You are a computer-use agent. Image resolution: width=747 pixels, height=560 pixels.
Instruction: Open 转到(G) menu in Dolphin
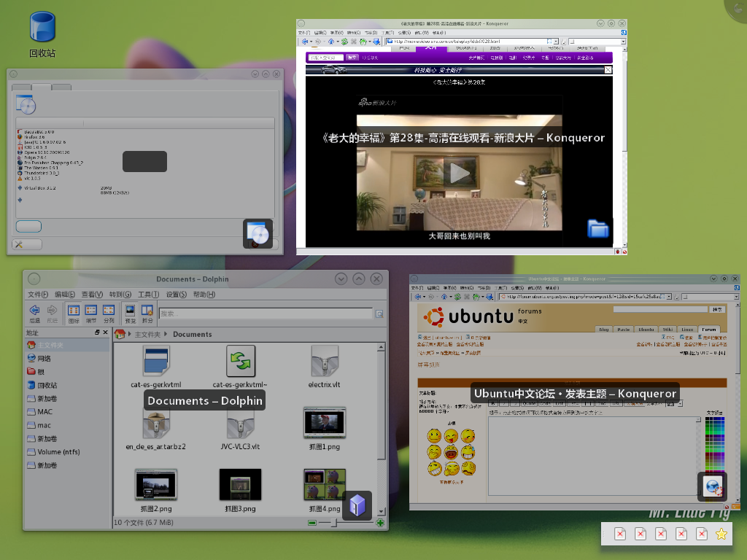tap(120, 295)
